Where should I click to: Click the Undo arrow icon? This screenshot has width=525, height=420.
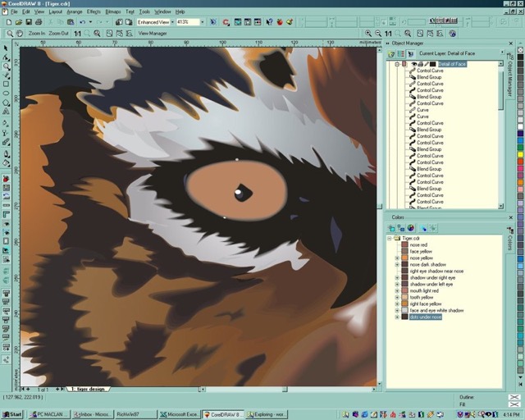point(82,22)
